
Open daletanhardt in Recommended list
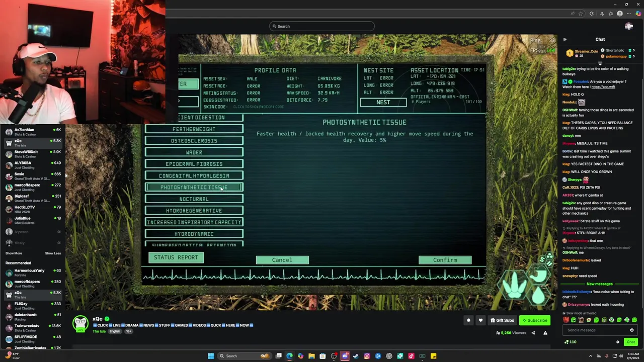33,317
